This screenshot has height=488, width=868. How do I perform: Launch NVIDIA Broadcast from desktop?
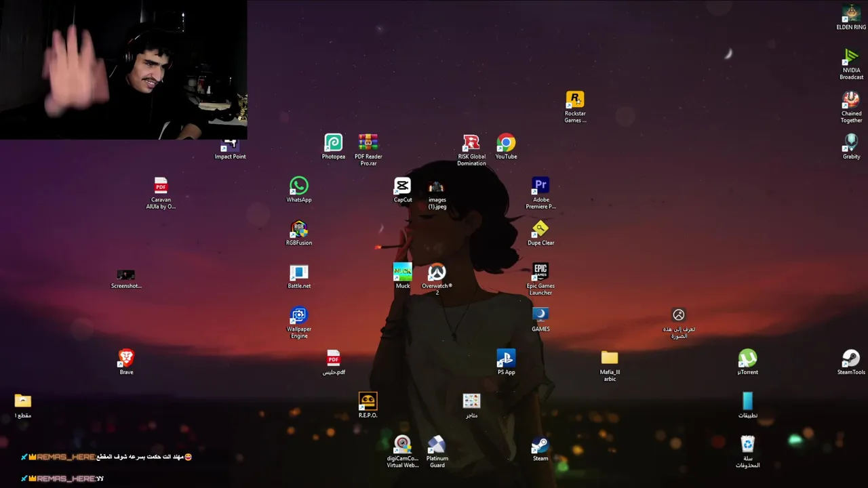pyautogui.click(x=851, y=64)
